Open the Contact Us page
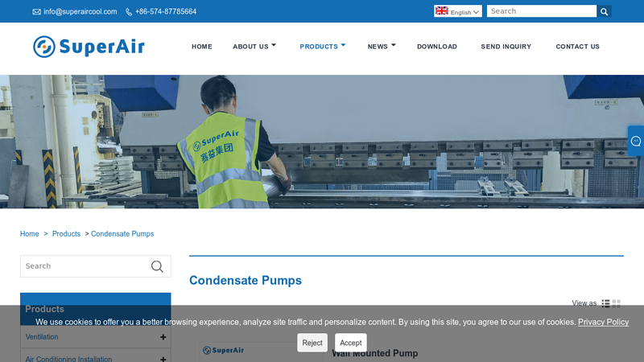The height and width of the screenshot is (362, 644). [x=577, y=47]
